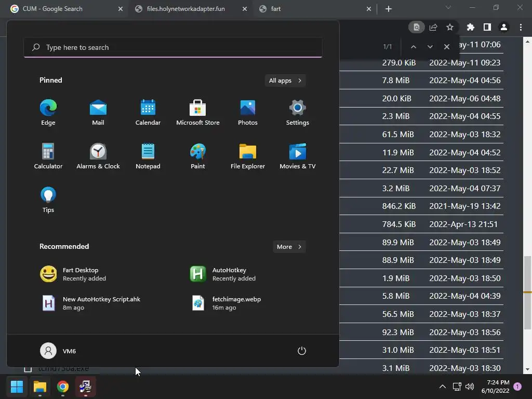Close the CUM - Google Search tab
Viewport: 532px width, 399px height.
point(121,9)
